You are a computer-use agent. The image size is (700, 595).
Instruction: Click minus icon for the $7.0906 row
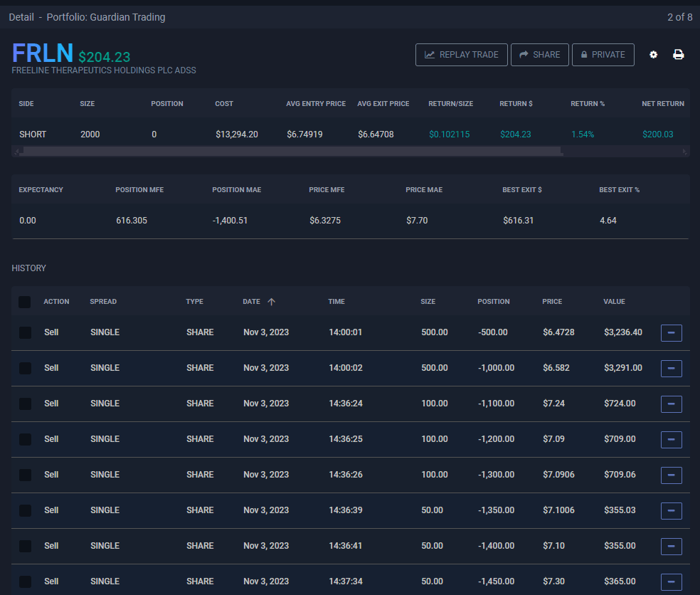pos(671,475)
